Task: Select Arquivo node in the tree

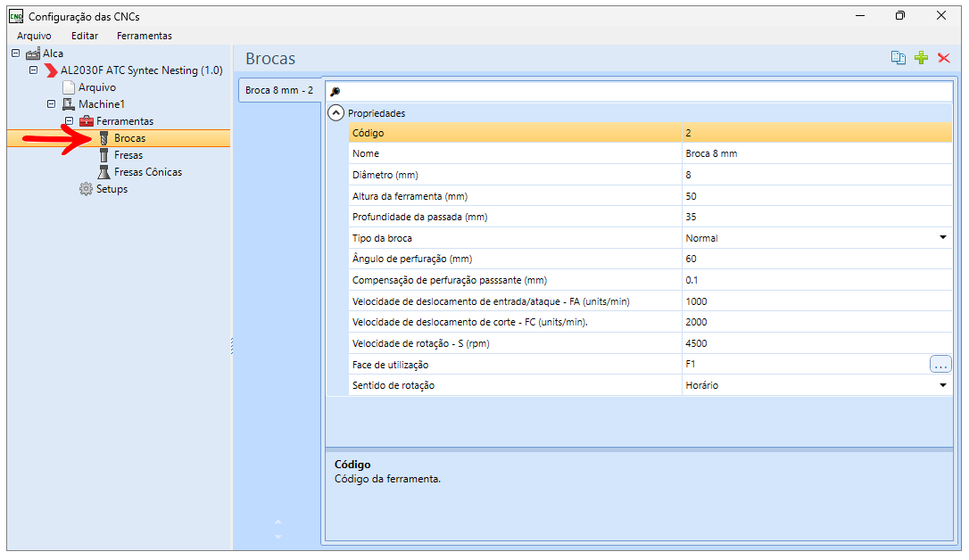Action: click(97, 87)
